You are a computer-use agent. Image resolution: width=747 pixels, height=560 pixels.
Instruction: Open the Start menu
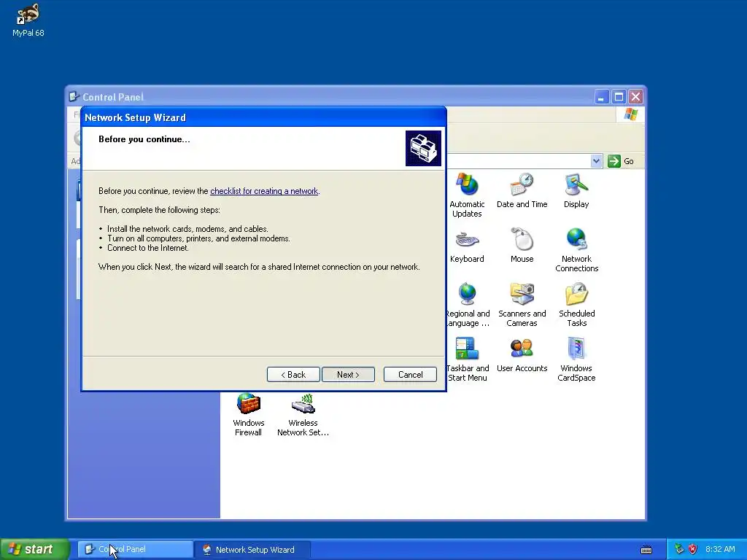tap(35, 550)
